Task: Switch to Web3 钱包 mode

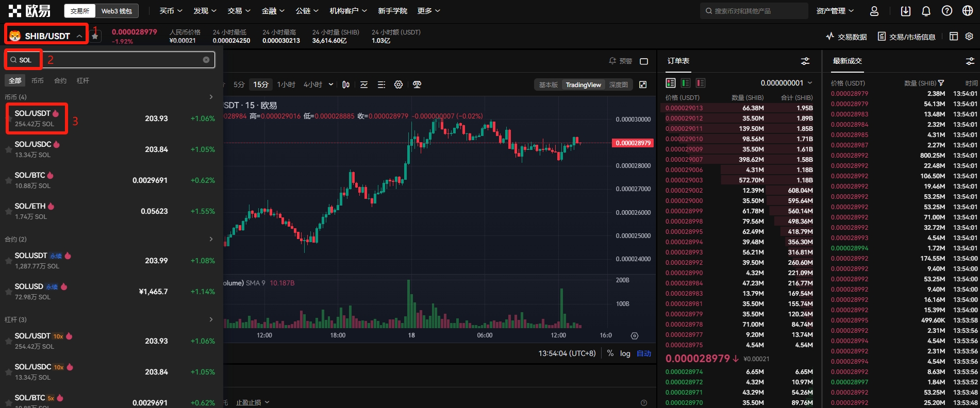Action: coord(117,11)
